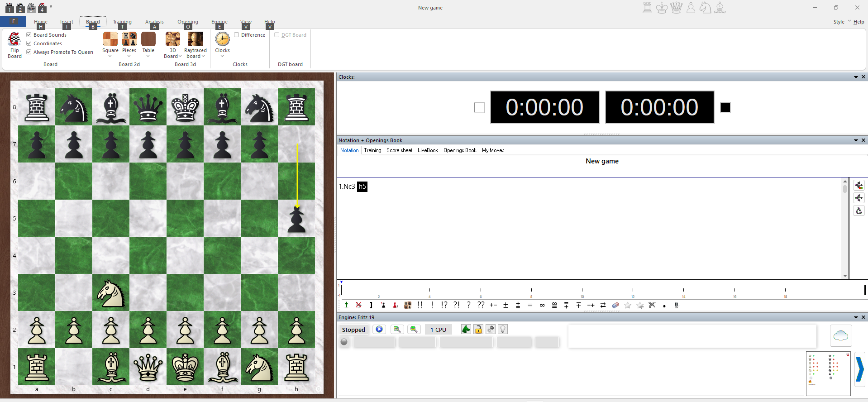Open the Training ribbon tab

[122, 22]
